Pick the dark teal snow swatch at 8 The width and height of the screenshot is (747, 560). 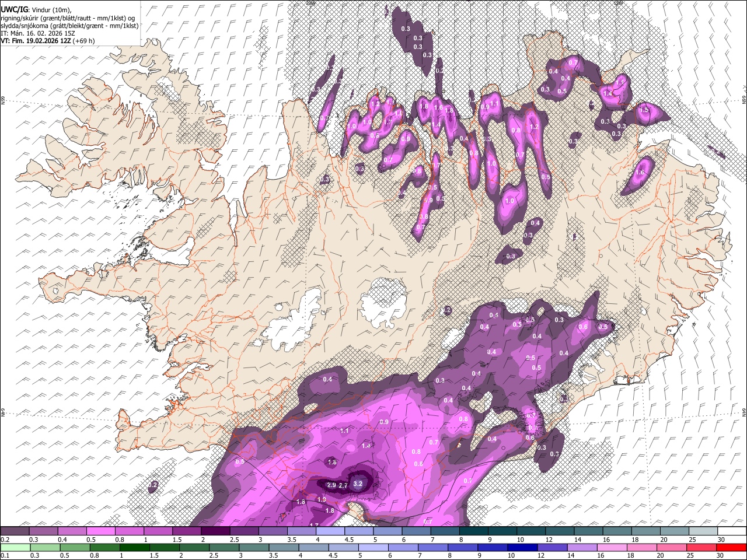[x=473, y=531]
